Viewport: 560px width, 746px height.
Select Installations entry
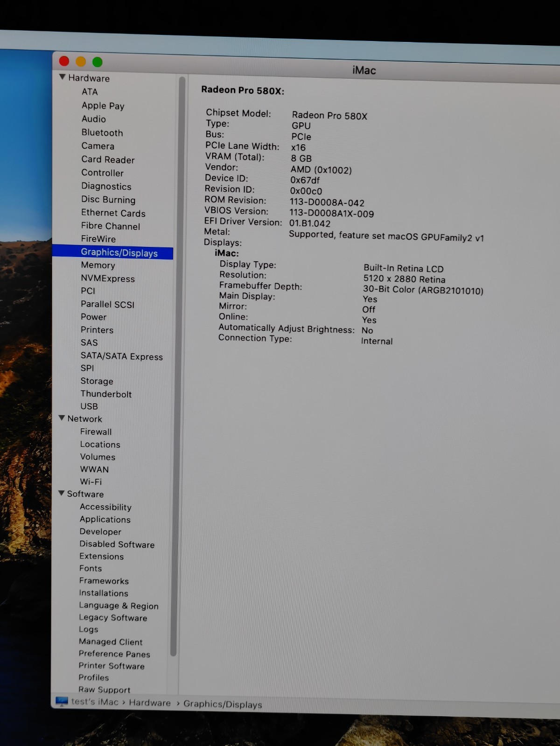click(x=103, y=593)
